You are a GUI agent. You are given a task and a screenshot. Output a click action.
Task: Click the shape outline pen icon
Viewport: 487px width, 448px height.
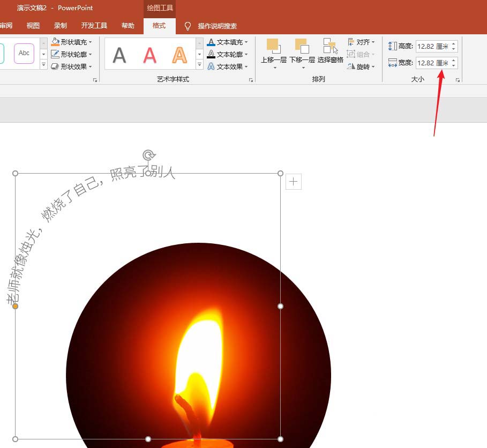(x=55, y=54)
